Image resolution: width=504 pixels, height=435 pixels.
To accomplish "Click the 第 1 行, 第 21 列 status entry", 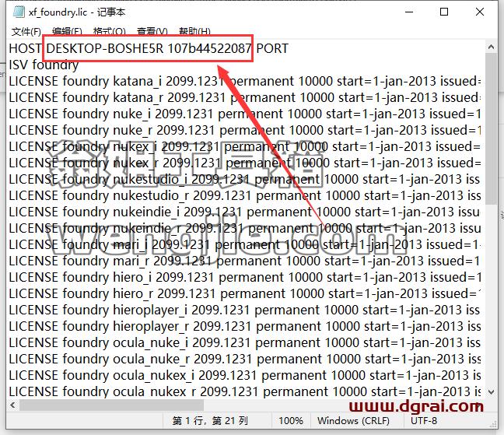I will (210, 421).
